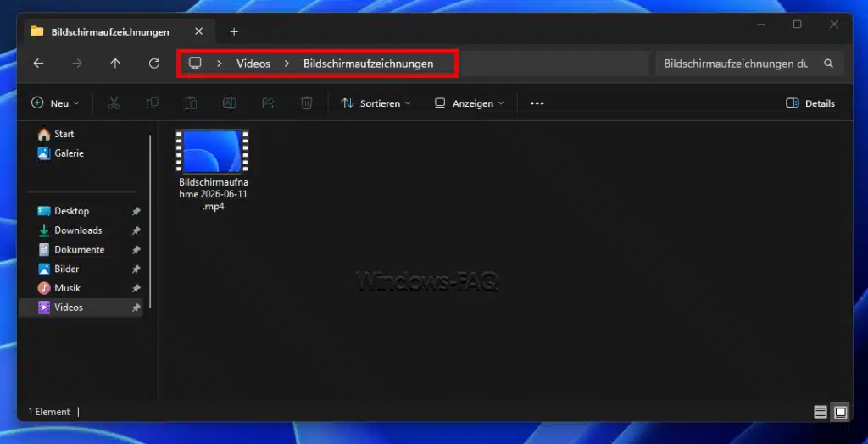The image size is (868, 444).
Task: Click the PC monitor icon in address bar
Action: (195, 63)
